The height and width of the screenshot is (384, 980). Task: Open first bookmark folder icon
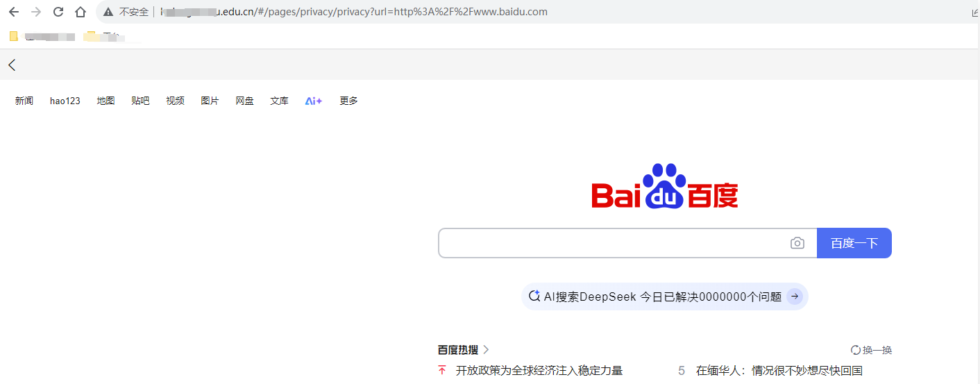click(x=13, y=36)
